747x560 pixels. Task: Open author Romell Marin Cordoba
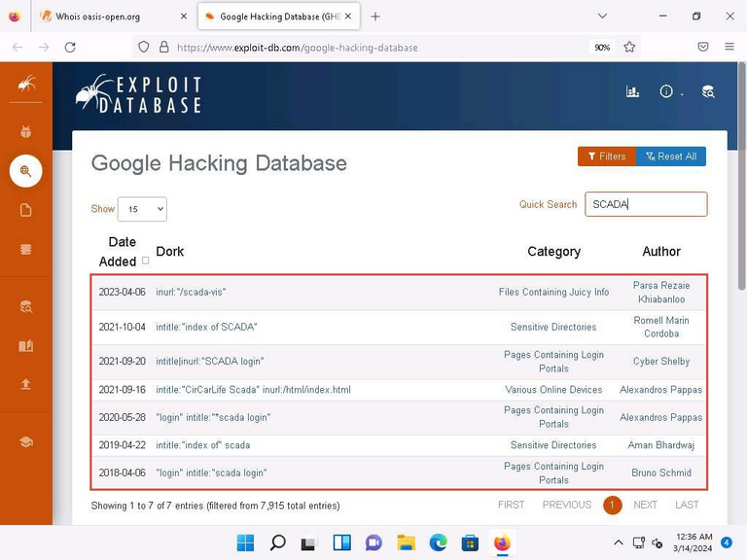[x=661, y=327]
